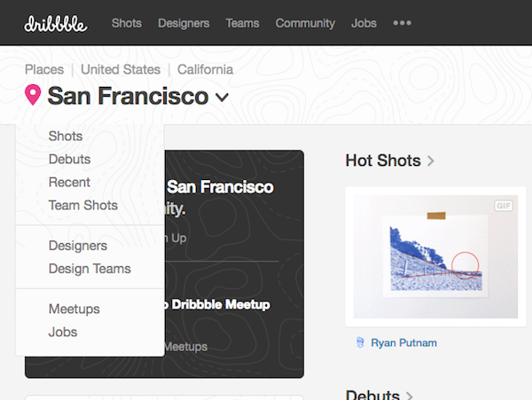Image resolution: width=532 pixels, height=400 pixels.
Task: Expand the Debuts section heading arrow
Action: click(409, 396)
